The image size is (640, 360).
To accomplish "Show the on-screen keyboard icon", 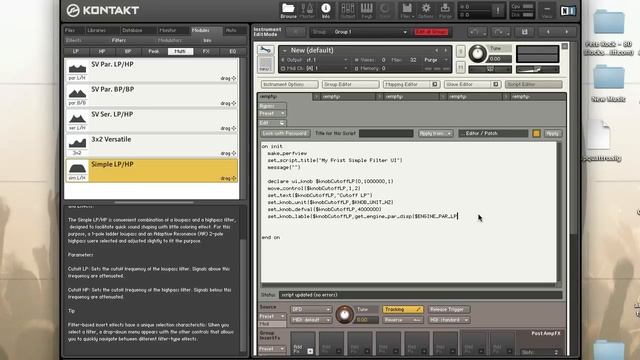I will (367, 11).
